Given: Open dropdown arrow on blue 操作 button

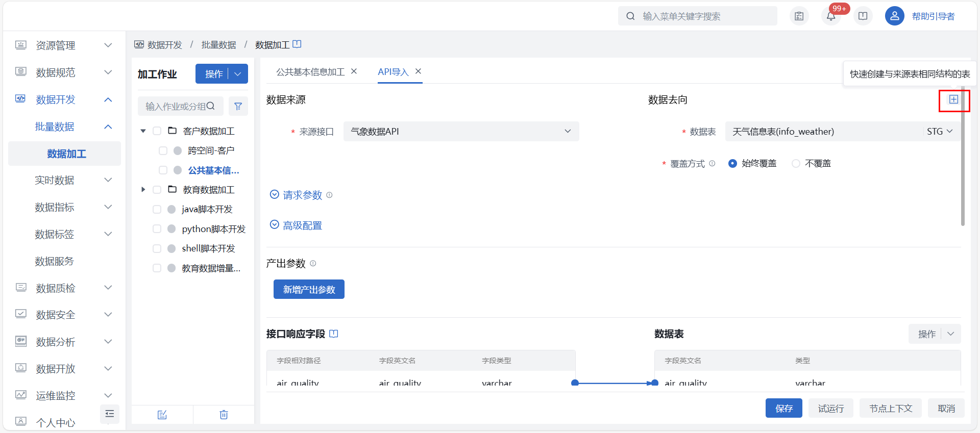Looking at the screenshot, I should (238, 73).
